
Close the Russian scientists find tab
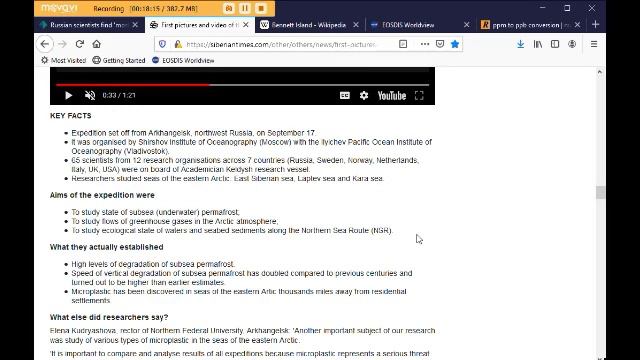coord(135,25)
